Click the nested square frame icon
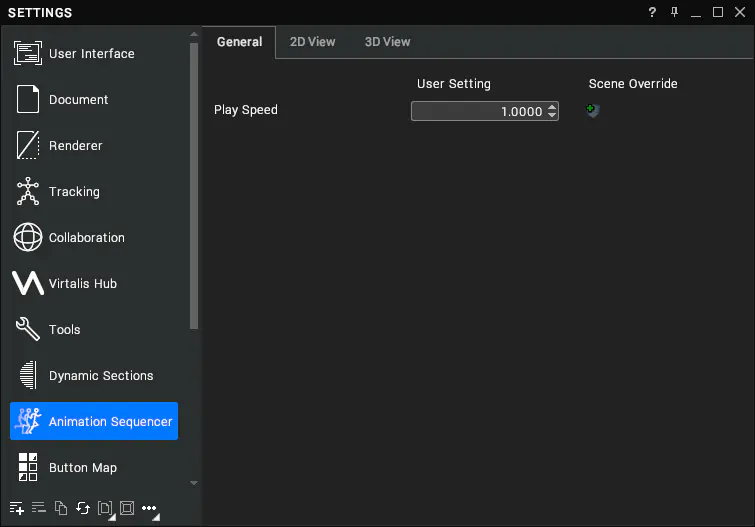 click(127, 508)
